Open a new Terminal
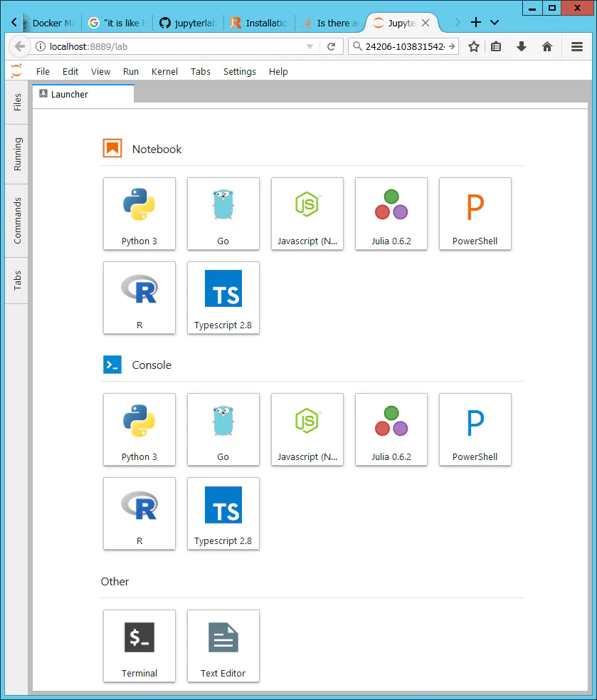The width and height of the screenshot is (597, 700). click(139, 646)
